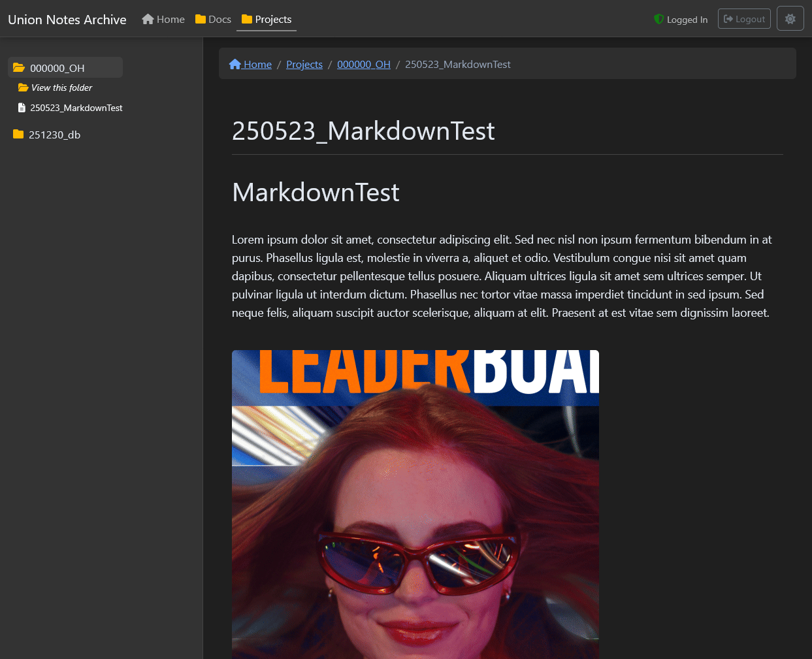Screen dimensions: 812x659
Task: Click the green shield Logged In icon
Action: pos(659,20)
